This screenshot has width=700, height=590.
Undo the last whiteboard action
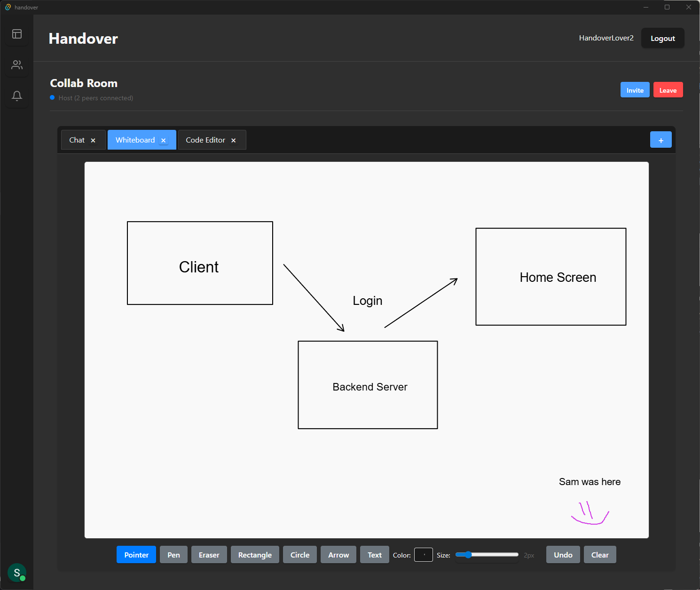pyautogui.click(x=563, y=554)
